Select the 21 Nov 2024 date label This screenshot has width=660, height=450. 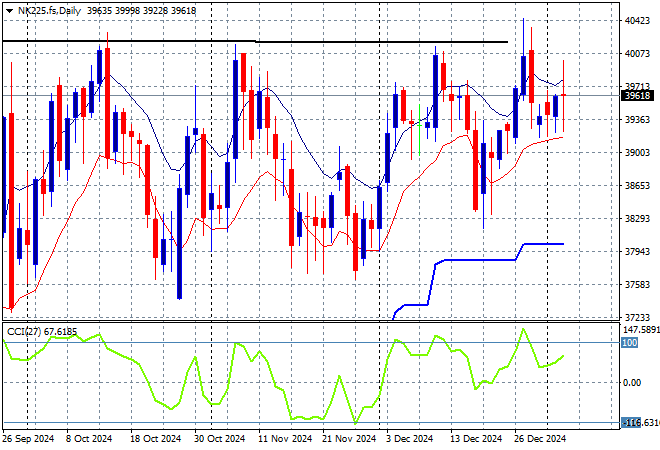click(x=347, y=439)
